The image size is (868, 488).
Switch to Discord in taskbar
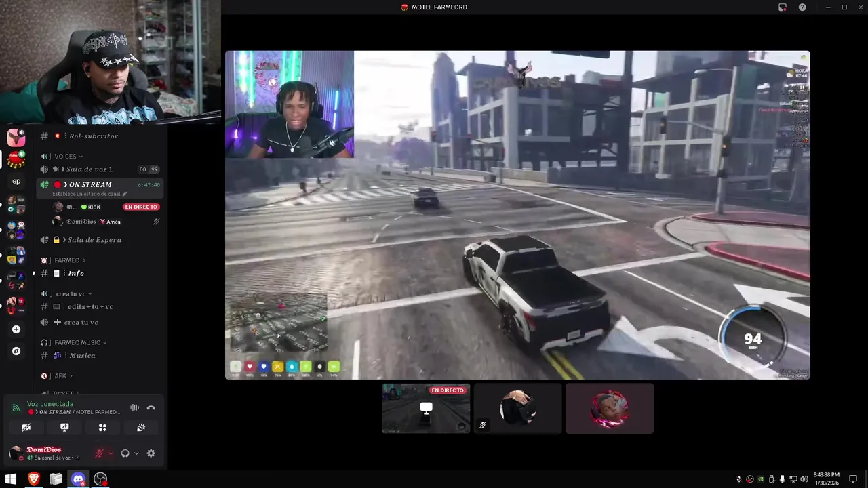pyautogui.click(x=79, y=479)
